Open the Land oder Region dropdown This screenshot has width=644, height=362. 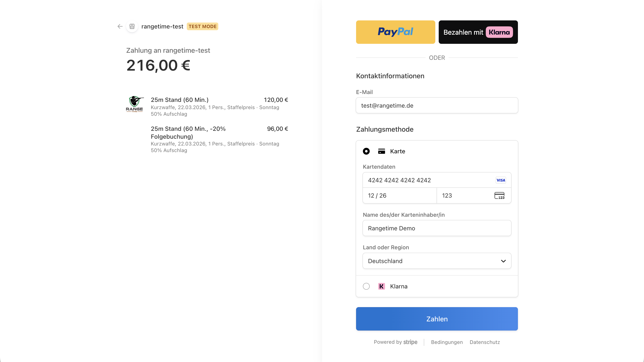coord(437,261)
